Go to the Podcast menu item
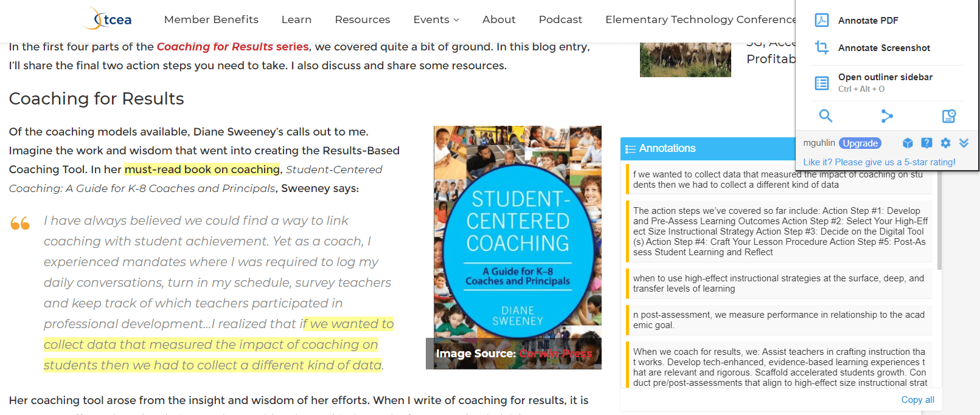 (x=560, y=19)
